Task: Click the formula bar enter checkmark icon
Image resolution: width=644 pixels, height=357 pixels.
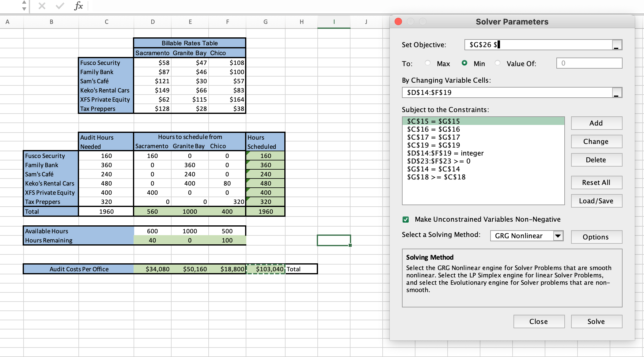Action: pos(60,6)
